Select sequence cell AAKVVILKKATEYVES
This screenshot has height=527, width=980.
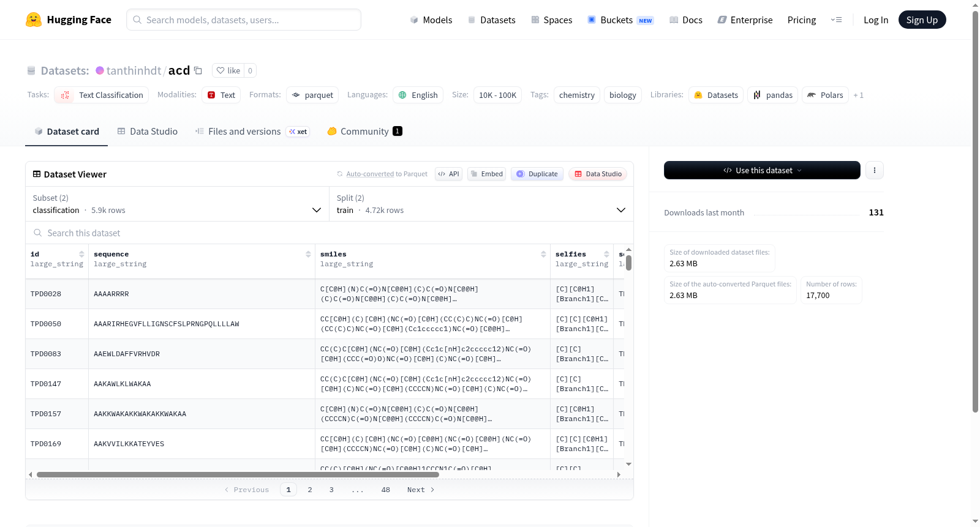tap(202, 444)
